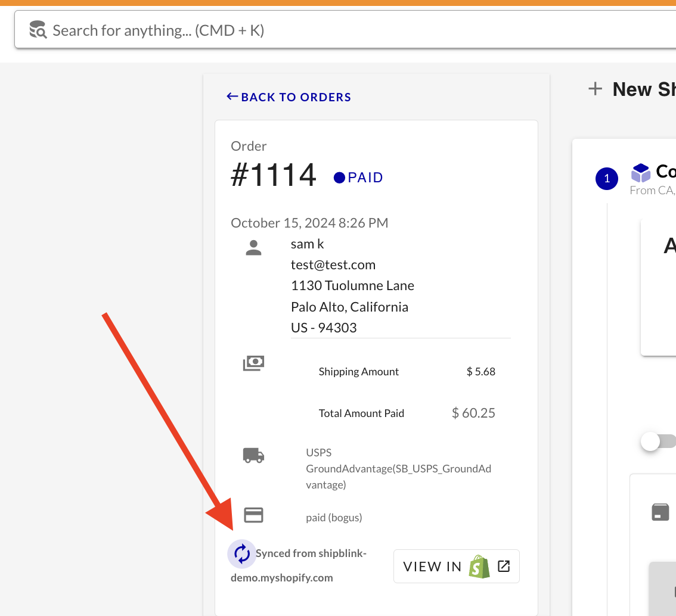The height and width of the screenshot is (616, 676).
Task: Go back via 'Back to Orders' link
Action: click(289, 97)
